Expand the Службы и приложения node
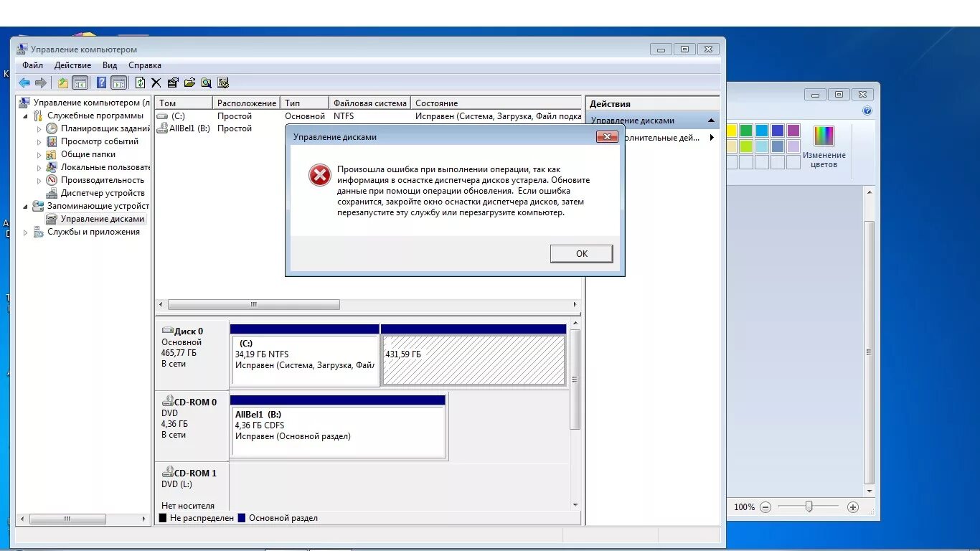Viewport: 980px width, 551px height. click(27, 232)
